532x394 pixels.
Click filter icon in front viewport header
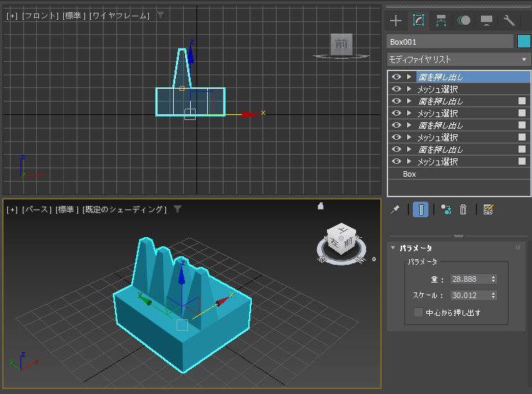[160, 15]
